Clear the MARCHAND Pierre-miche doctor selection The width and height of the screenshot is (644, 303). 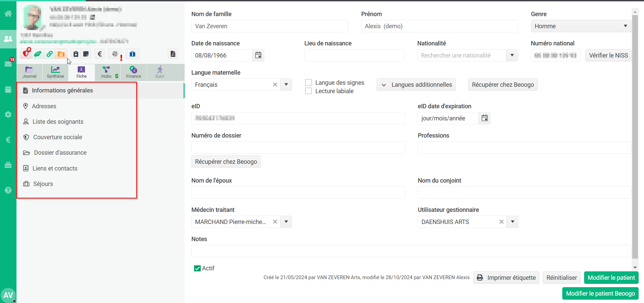(x=275, y=222)
